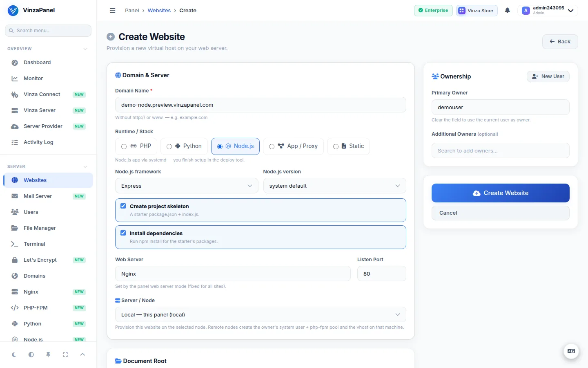Screen dimensions: 588x368
Task: Click the New User button
Action: [x=548, y=76]
